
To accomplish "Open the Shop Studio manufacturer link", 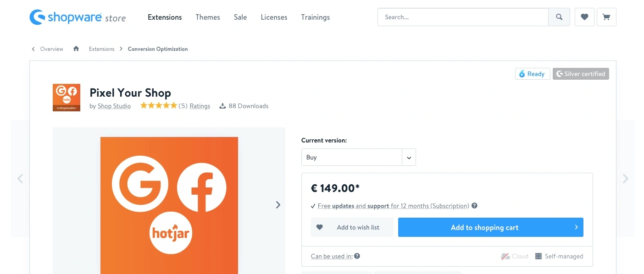I will 114,106.
